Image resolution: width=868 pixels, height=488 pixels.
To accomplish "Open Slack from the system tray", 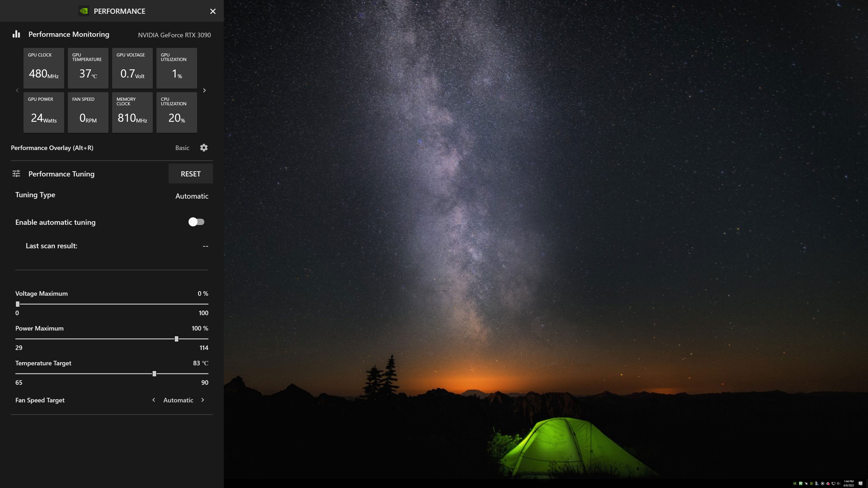I will point(828,484).
